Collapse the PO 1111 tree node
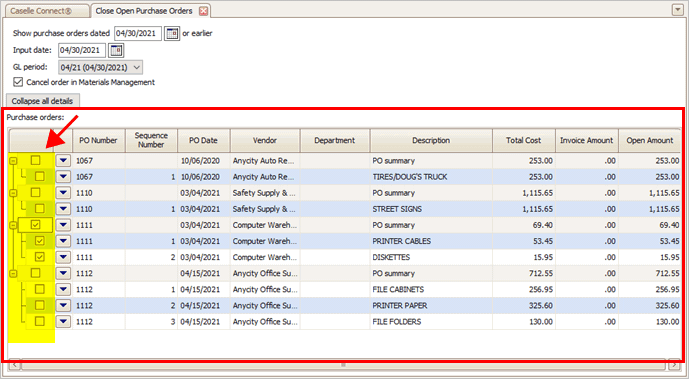Screen dimensions: 689x379 coord(14,225)
